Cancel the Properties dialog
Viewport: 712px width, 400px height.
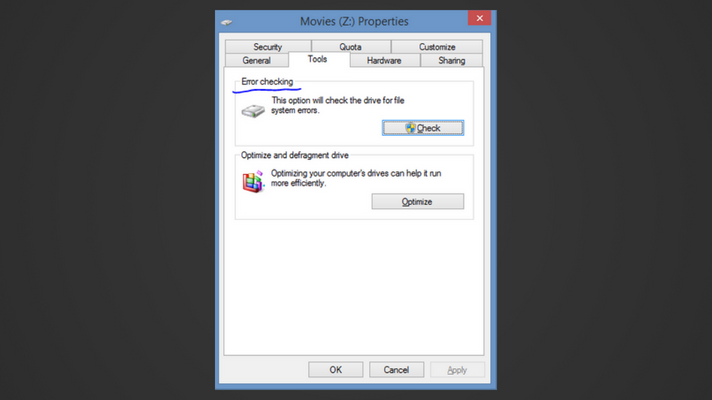[396, 370]
